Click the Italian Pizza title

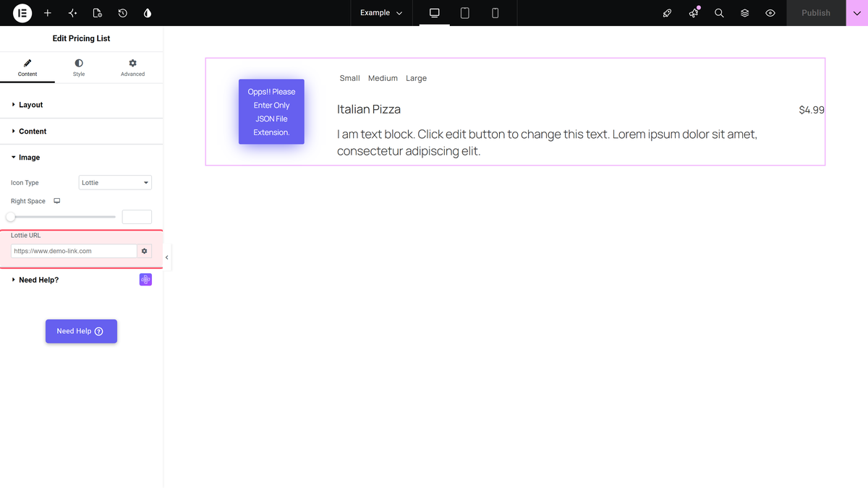pyautogui.click(x=369, y=109)
